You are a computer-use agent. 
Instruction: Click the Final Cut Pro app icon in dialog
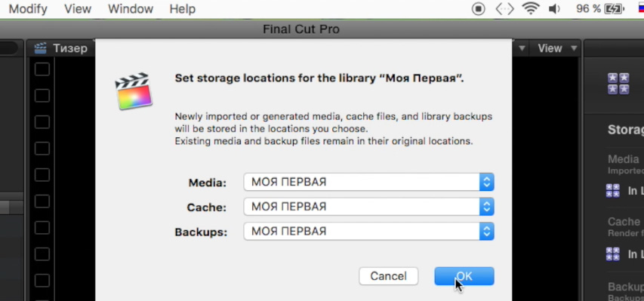(x=134, y=91)
